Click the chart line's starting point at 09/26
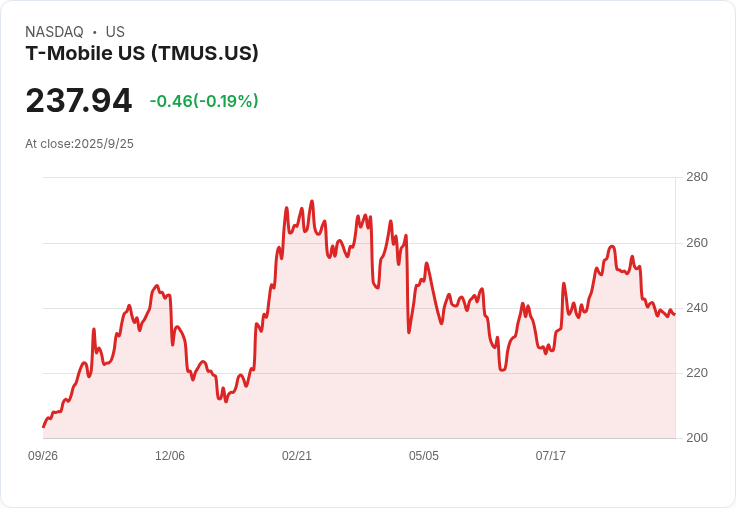Viewport: 736px width, 508px height. coord(43,427)
